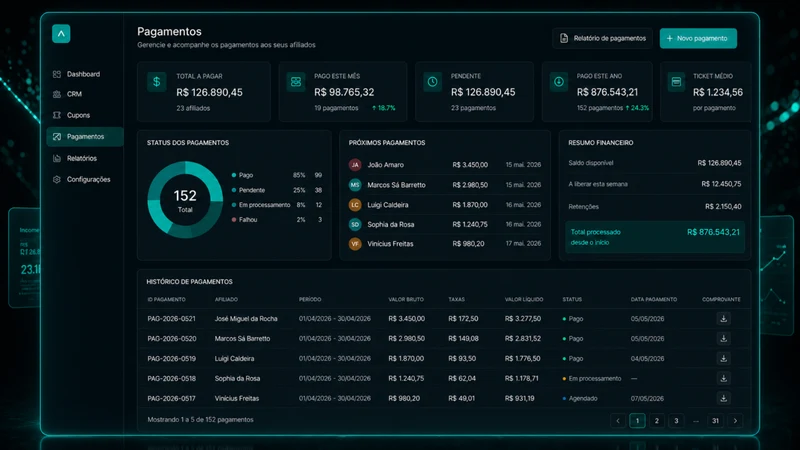Click ID PAG-2026-0521 in history table
This screenshot has height=450, width=800.
tap(171, 319)
